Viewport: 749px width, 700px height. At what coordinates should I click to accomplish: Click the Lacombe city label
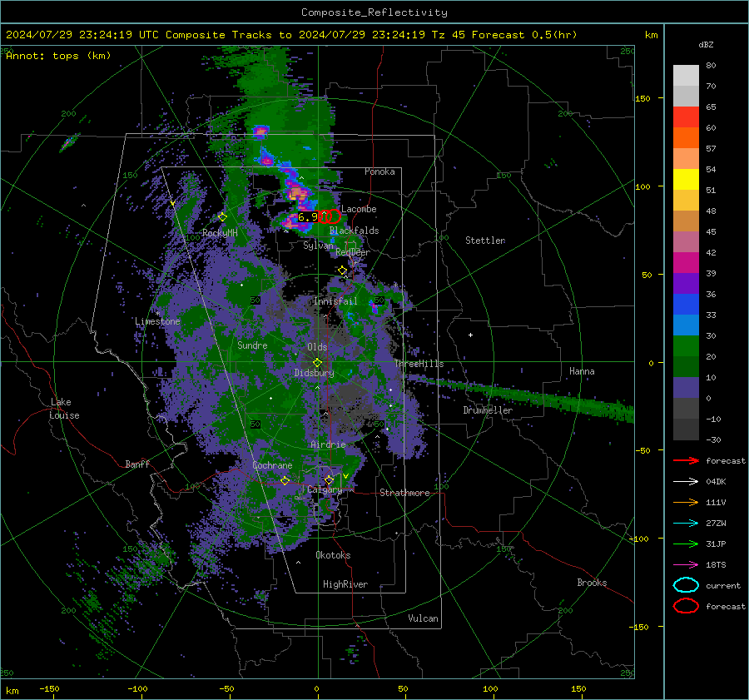(x=359, y=209)
